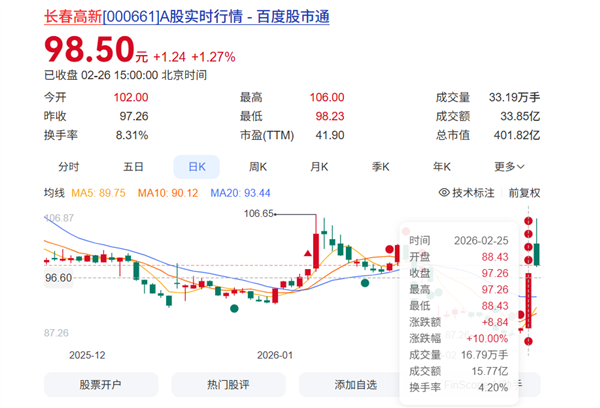Click the 昨收 value 97.26 in stats
600x408 pixels.
[134, 116]
